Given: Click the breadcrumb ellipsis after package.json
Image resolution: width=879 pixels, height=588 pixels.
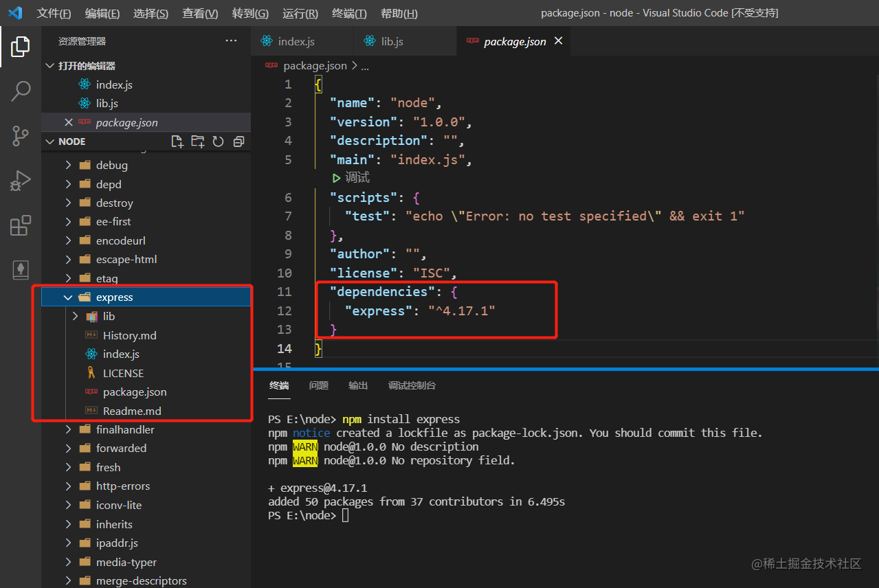Looking at the screenshot, I should 365,66.
